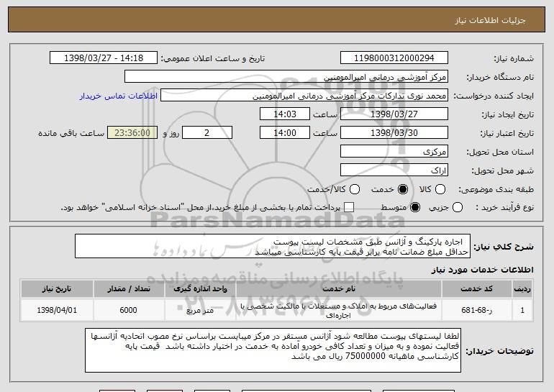The width and height of the screenshot is (554, 392).
Task: Click the جزئیات اطلاعات نیاز header title
Action: (490, 20)
